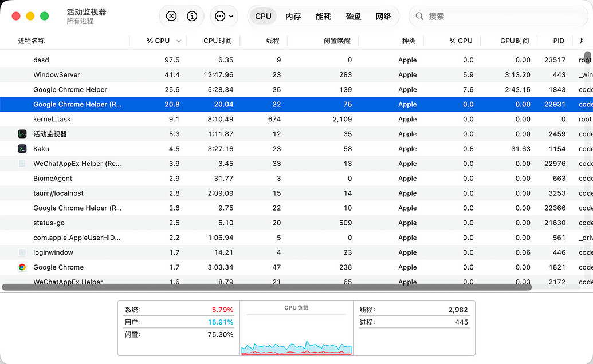Image resolution: width=593 pixels, height=364 pixels.
Task: Open the 能耗 tab
Action: [x=323, y=16]
